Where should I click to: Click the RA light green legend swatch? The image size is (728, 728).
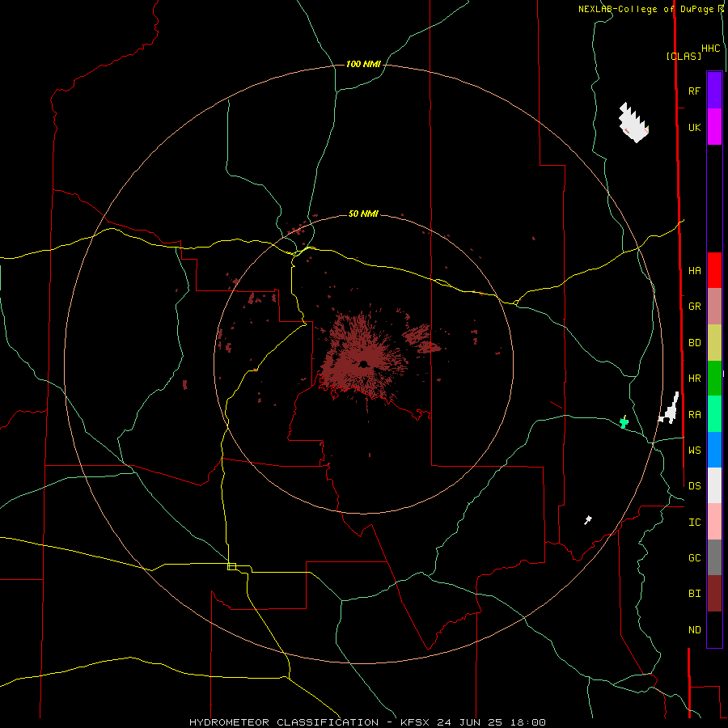tap(714, 414)
